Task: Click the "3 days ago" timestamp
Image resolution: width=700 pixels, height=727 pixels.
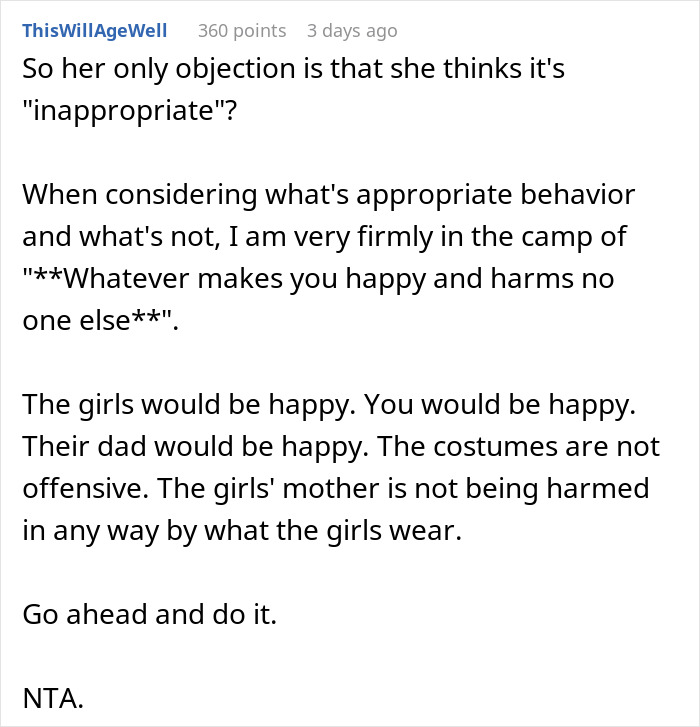Action: pyautogui.click(x=351, y=31)
